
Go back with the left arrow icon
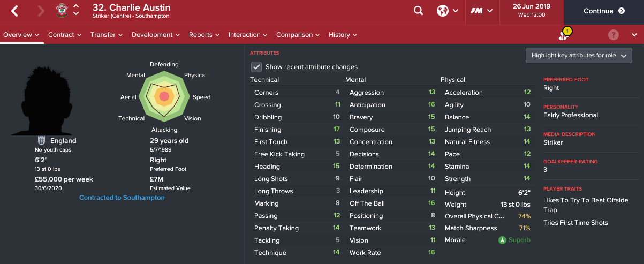(15, 11)
